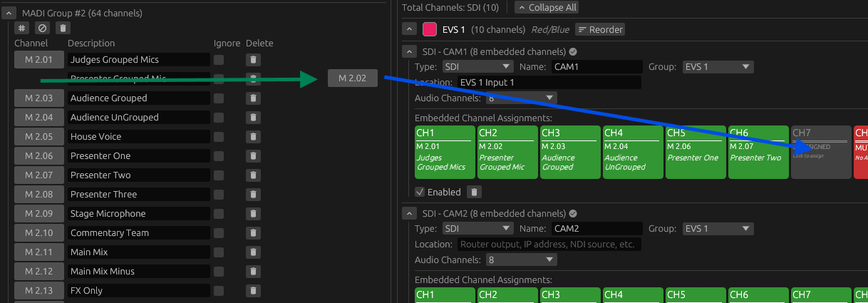Delete the Presenter Three channel row
868x303 pixels.
click(253, 194)
